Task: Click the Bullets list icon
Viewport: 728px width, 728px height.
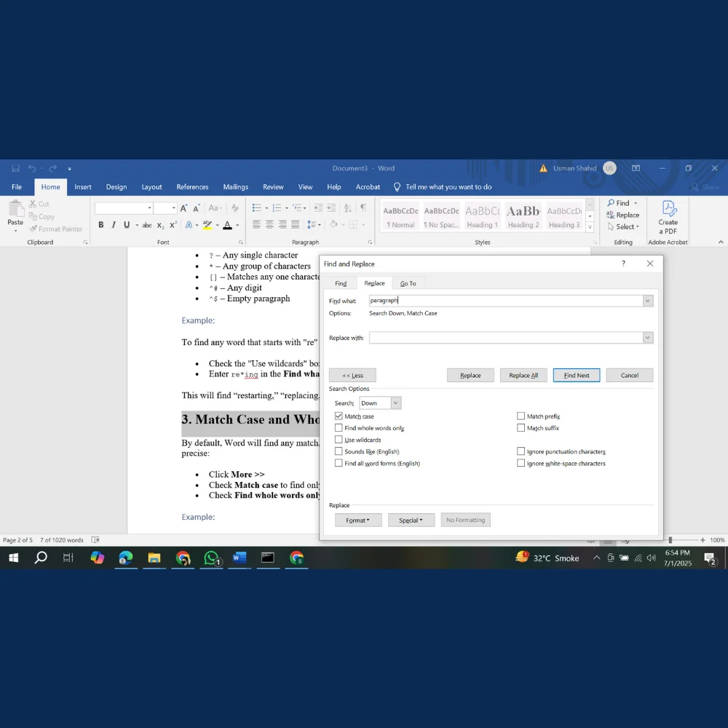Action: tap(257, 208)
